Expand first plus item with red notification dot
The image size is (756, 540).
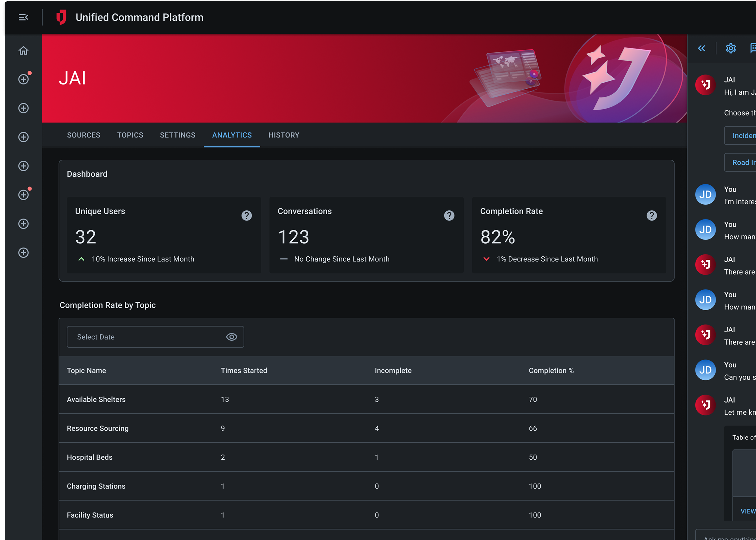point(23,79)
